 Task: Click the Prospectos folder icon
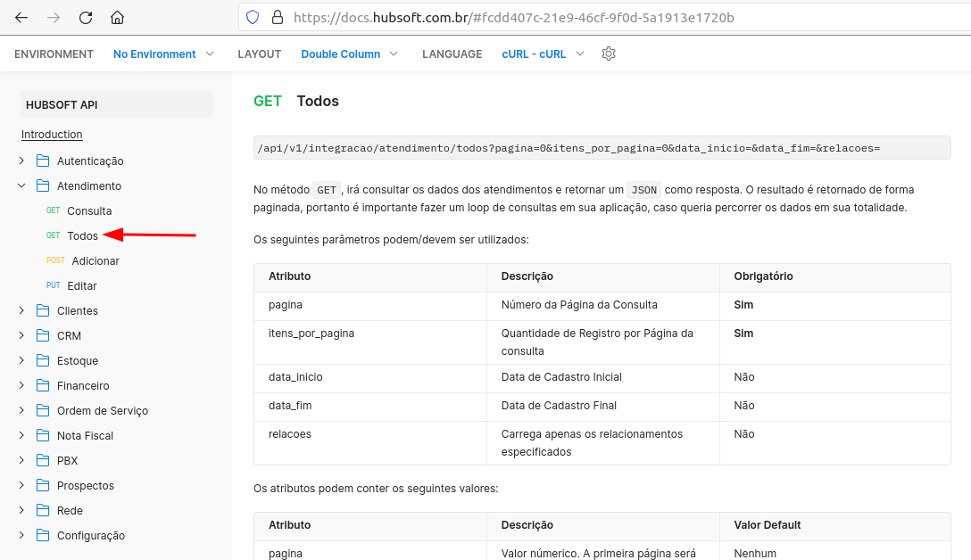pyautogui.click(x=43, y=485)
